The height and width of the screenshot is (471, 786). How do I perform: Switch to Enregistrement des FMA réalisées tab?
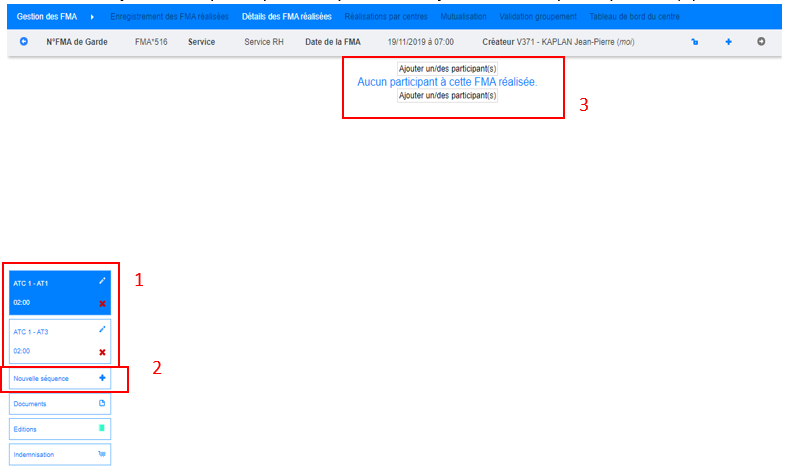coord(169,17)
